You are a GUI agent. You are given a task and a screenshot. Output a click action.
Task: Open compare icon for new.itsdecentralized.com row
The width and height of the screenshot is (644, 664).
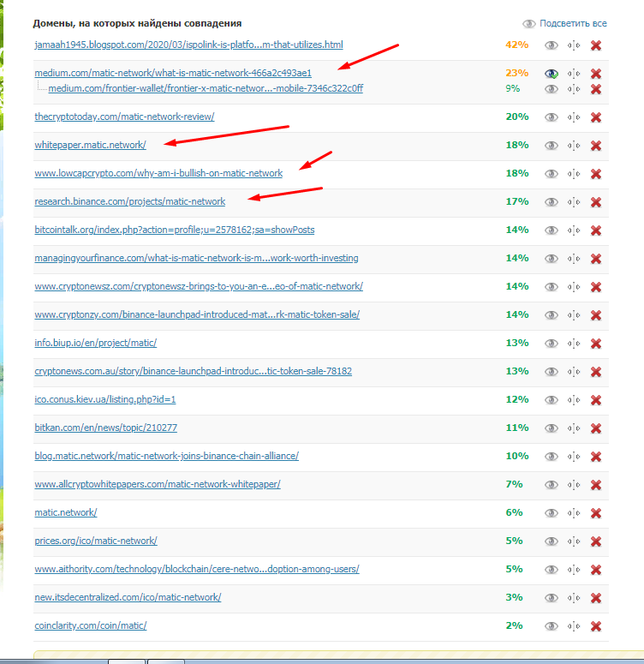pos(574,598)
